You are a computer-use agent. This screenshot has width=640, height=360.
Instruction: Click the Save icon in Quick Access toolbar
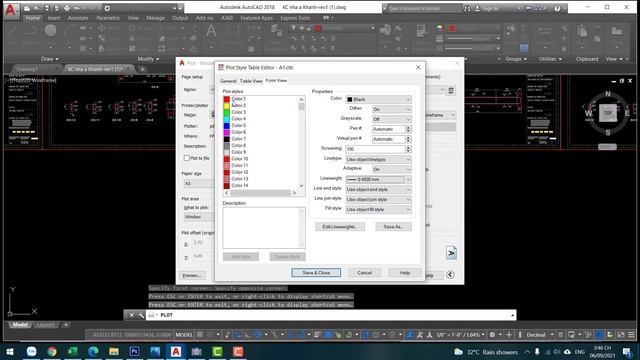[x=47, y=8]
